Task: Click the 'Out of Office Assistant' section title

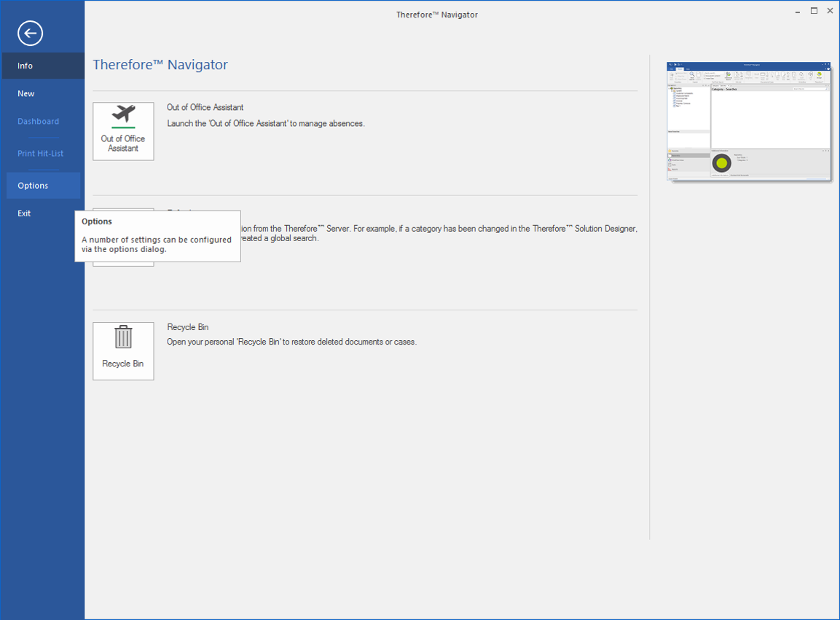Action: coord(205,107)
